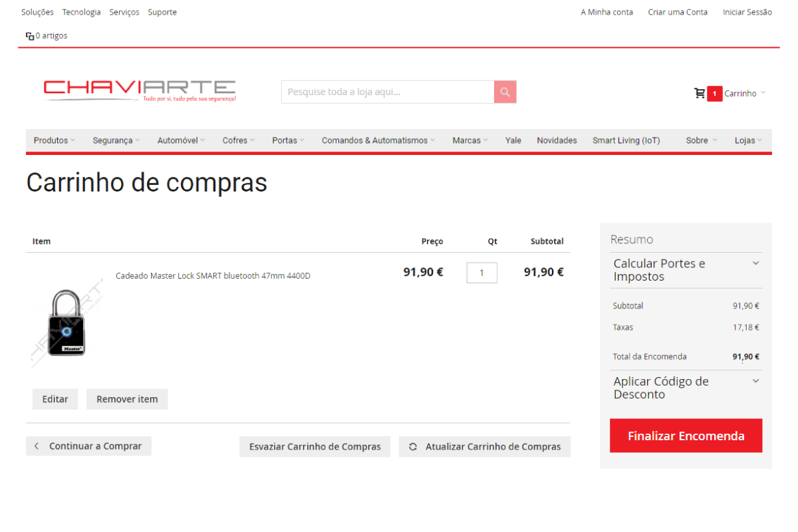Open the Lojas menu dropdown
This screenshot has height=532, width=798.
[748, 140]
